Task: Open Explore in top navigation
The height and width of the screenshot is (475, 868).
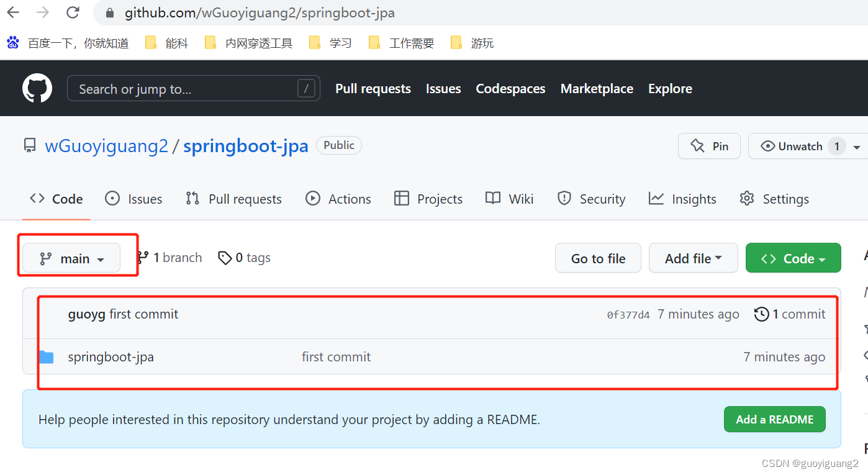Action: pyautogui.click(x=670, y=89)
